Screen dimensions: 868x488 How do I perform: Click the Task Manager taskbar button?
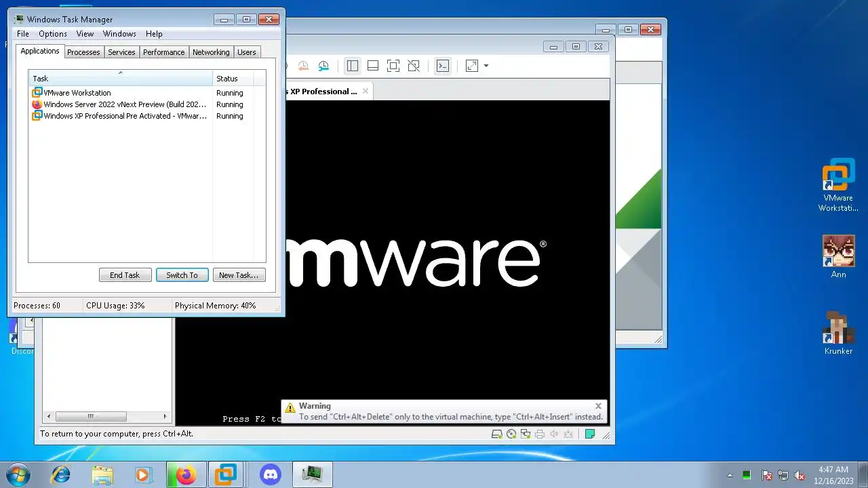312,474
